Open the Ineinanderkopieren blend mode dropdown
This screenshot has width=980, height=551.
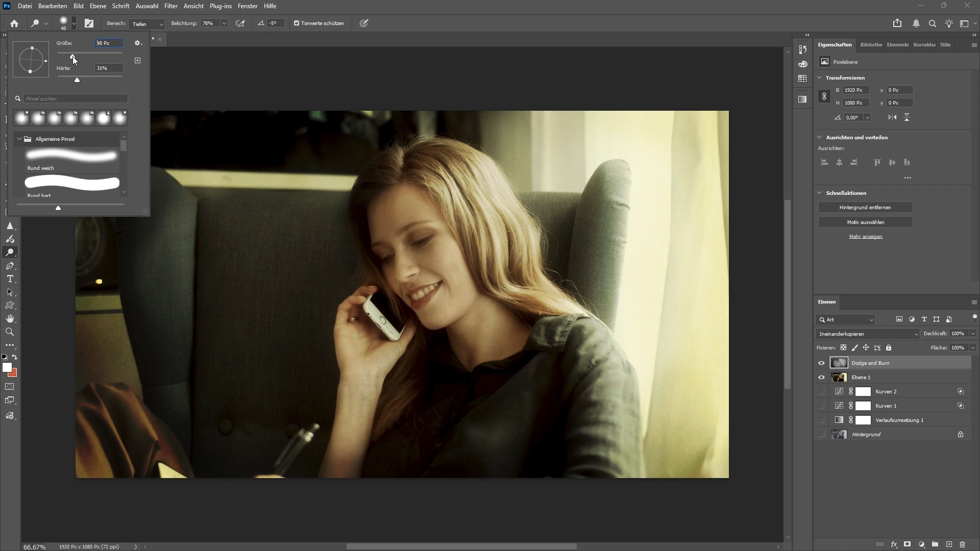(x=867, y=334)
